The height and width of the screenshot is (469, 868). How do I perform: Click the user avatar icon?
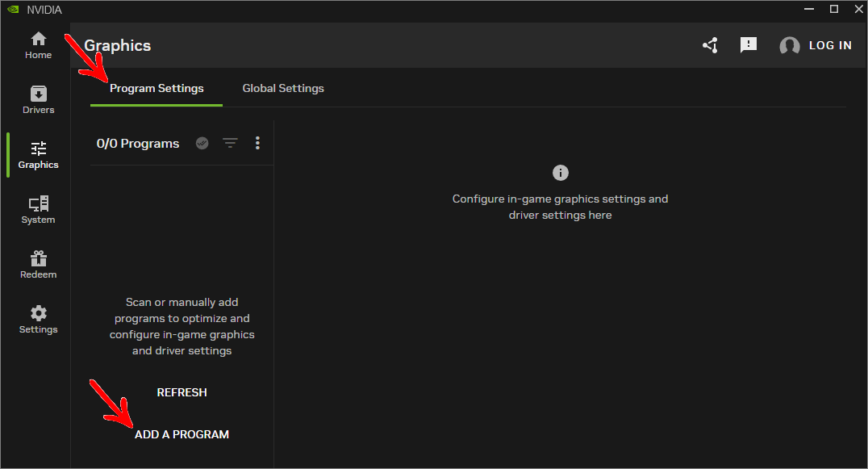pos(790,45)
